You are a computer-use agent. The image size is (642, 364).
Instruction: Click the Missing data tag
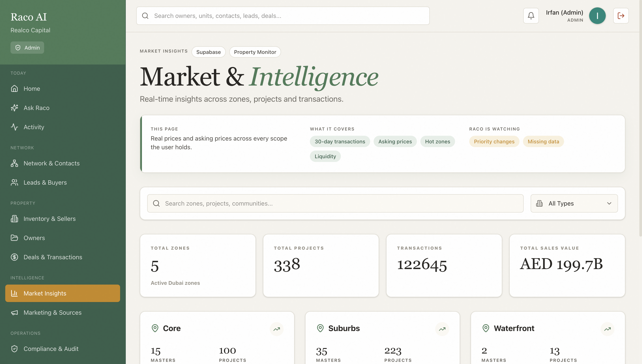pyautogui.click(x=544, y=141)
